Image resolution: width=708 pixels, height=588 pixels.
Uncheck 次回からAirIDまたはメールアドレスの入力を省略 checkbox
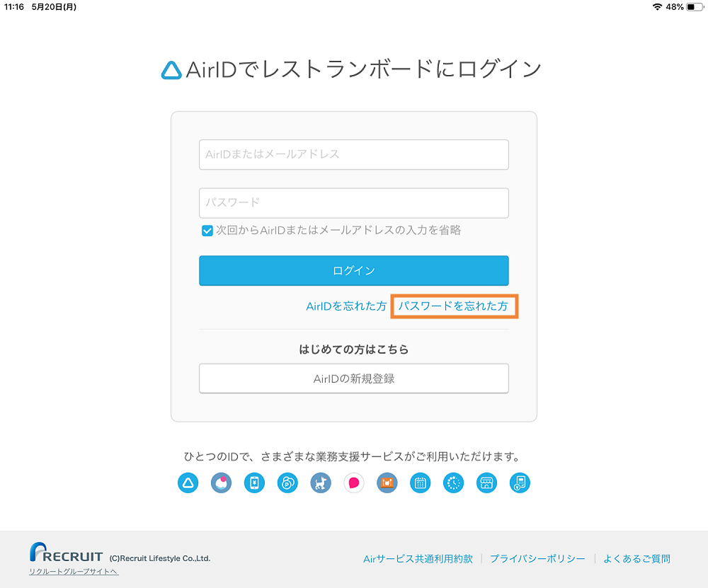[207, 231]
